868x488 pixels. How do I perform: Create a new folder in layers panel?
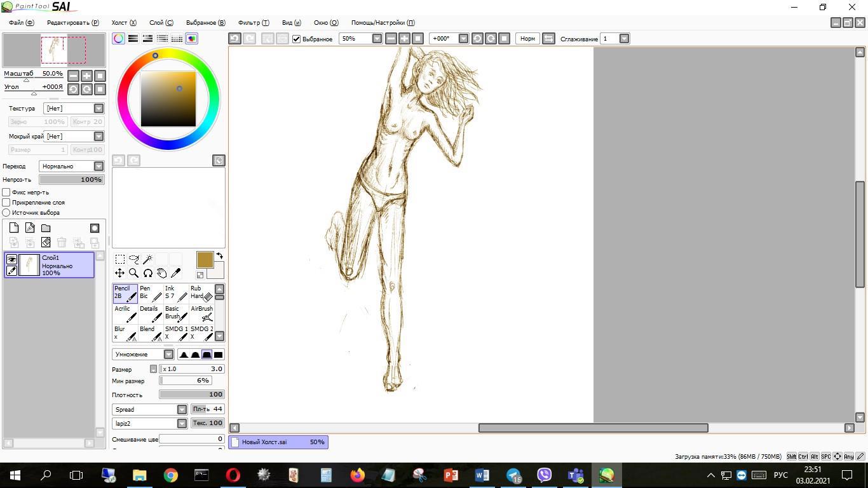pyautogui.click(x=46, y=228)
